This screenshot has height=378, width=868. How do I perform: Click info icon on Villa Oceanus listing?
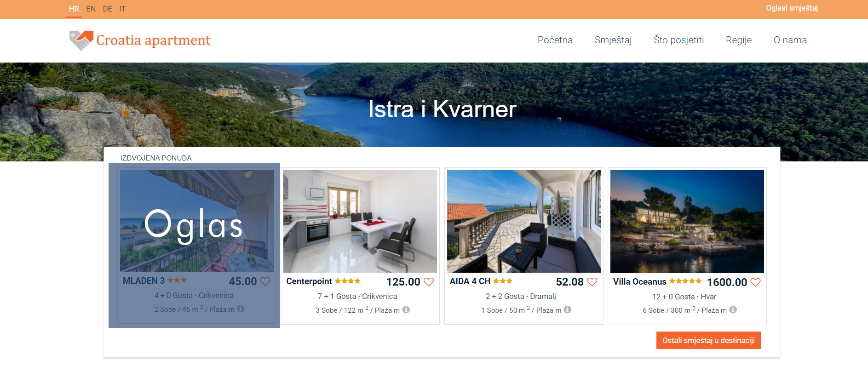(733, 310)
